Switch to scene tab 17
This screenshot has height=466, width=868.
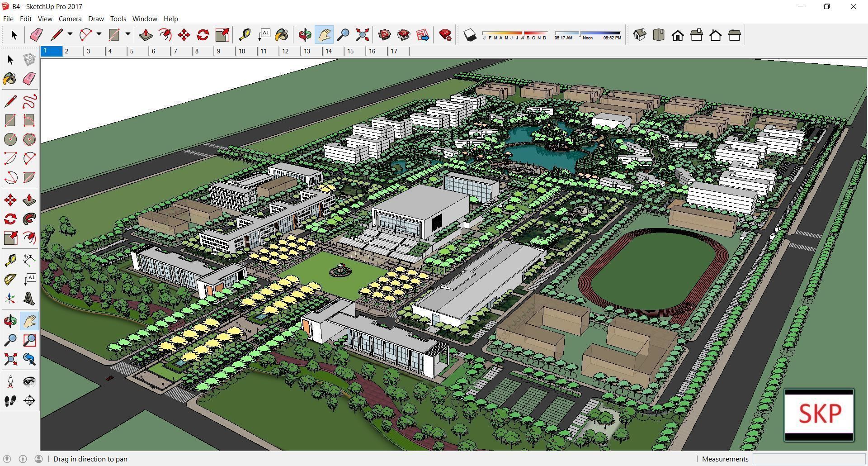tap(399, 51)
